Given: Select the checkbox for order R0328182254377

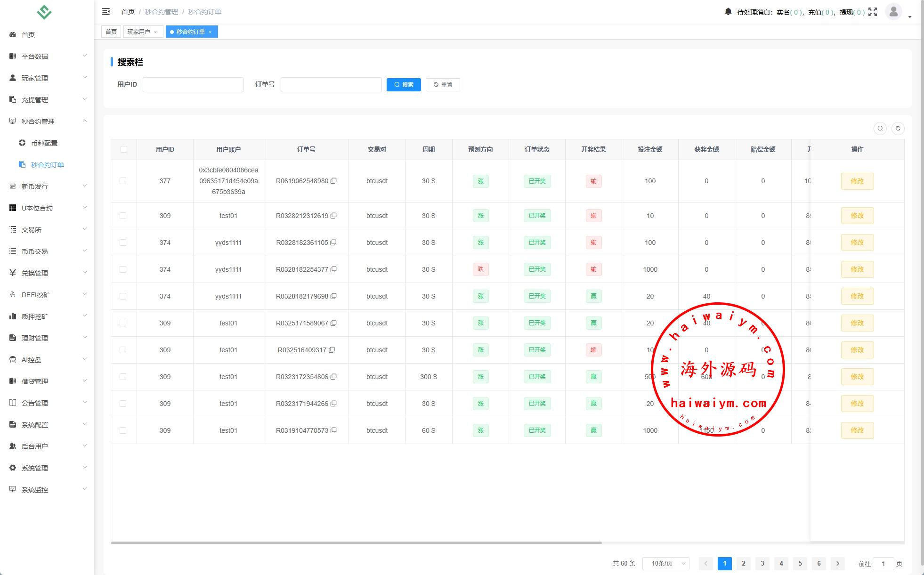Looking at the screenshot, I should coord(123,269).
